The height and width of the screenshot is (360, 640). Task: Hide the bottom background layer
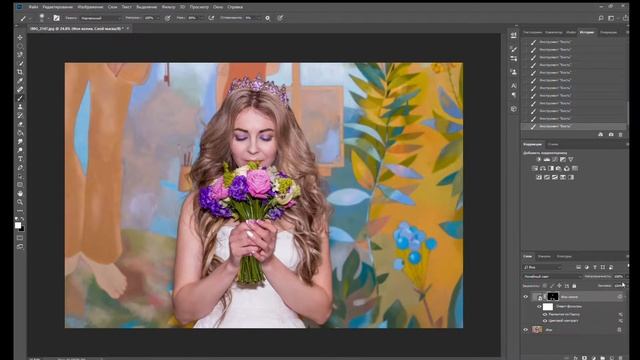526,330
